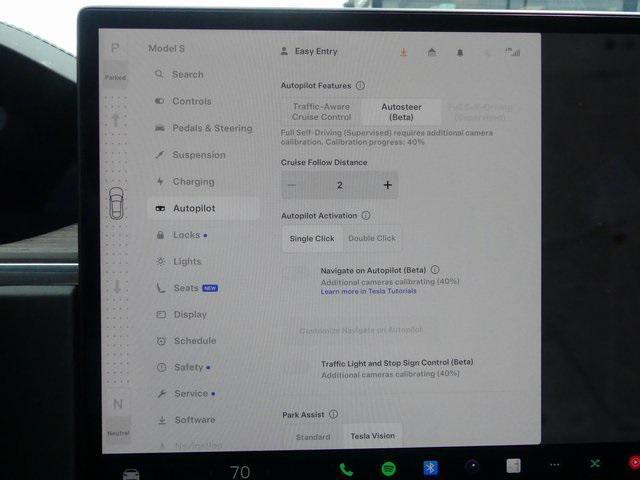The width and height of the screenshot is (640, 480).
Task: Increase Cruise Follow Distance with plus
Action: (388, 185)
